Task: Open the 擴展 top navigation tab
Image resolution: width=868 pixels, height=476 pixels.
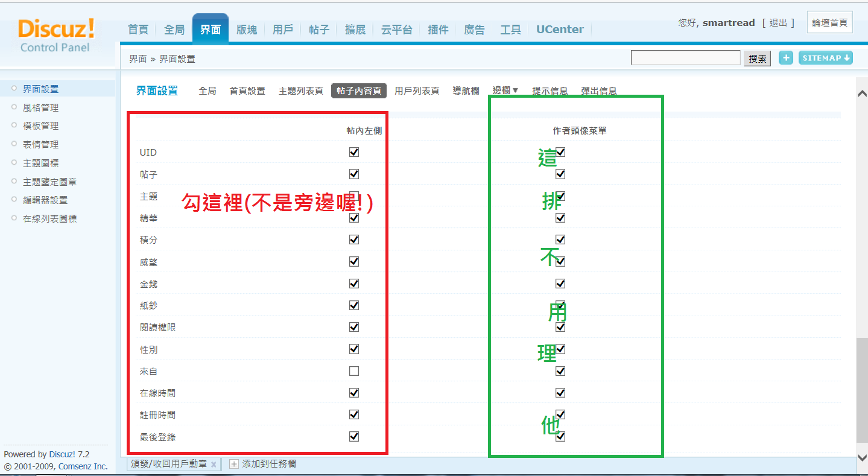Action: (x=355, y=30)
